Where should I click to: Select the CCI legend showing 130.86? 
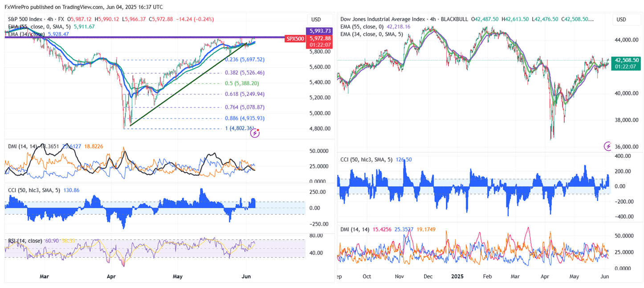pyautogui.click(x=44, y=190)
